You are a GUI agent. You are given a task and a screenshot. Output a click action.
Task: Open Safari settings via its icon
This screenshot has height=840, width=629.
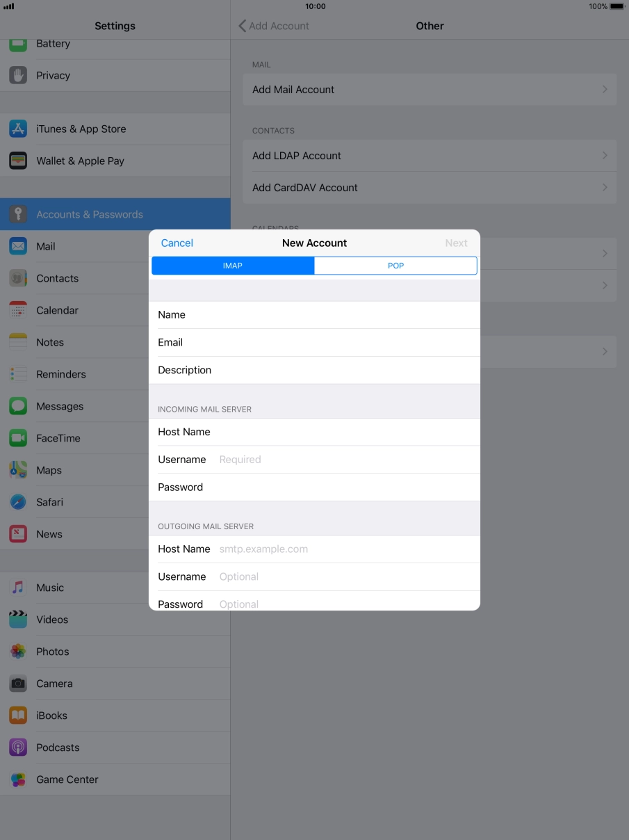pyautogui.click(x=17, y=501)
